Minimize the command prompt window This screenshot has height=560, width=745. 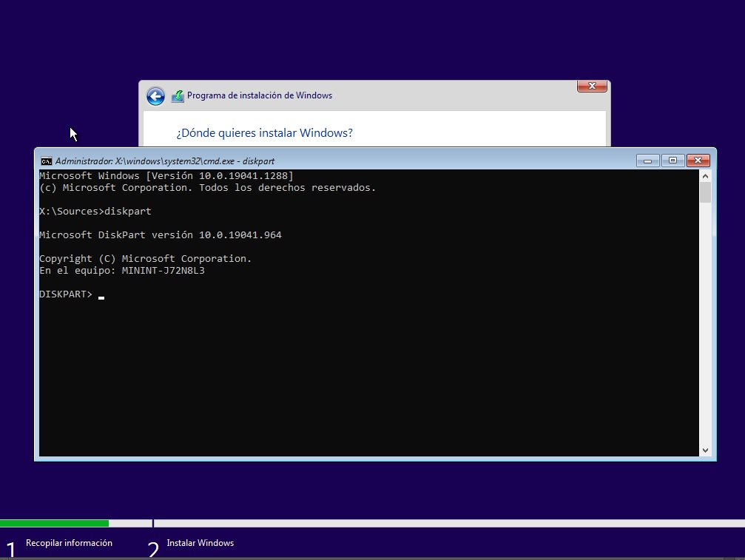click(647, 161)
